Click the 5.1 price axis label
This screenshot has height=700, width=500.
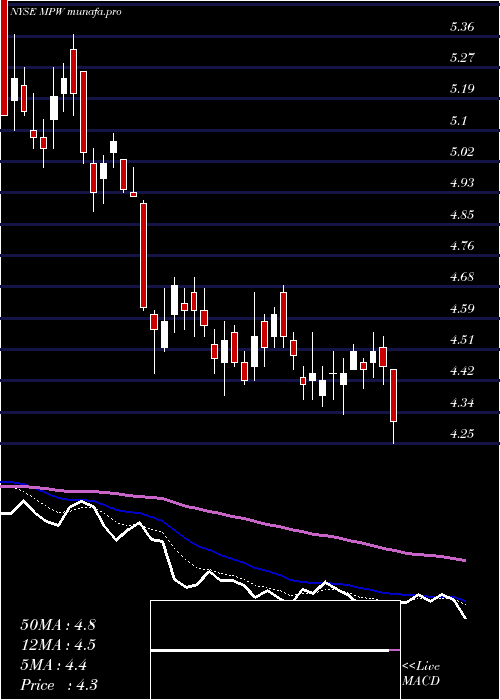pos(458,121)
